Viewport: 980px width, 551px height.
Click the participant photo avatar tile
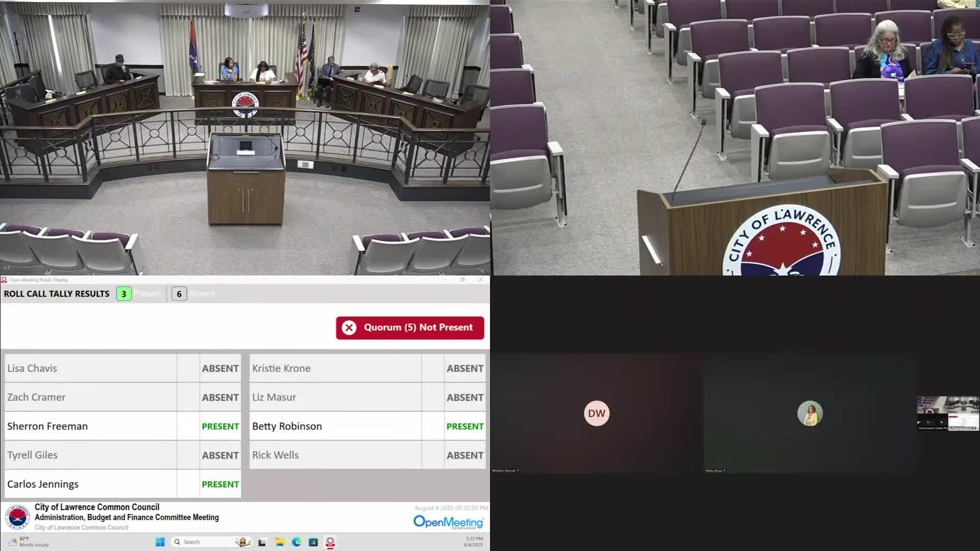point(810,413)
